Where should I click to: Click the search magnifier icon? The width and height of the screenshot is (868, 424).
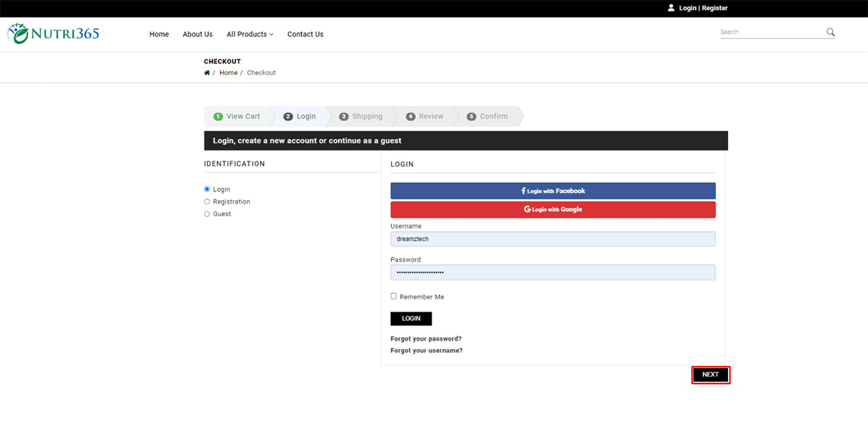(831, 32)
